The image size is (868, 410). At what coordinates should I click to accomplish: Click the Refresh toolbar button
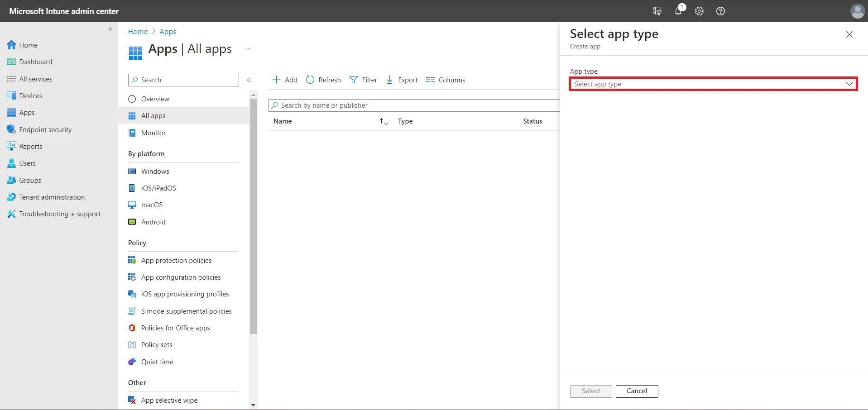(x=323, y=80)
